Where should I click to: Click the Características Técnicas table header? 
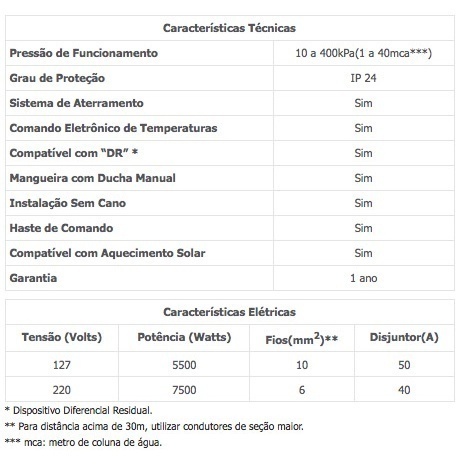[x=229, y=28]
